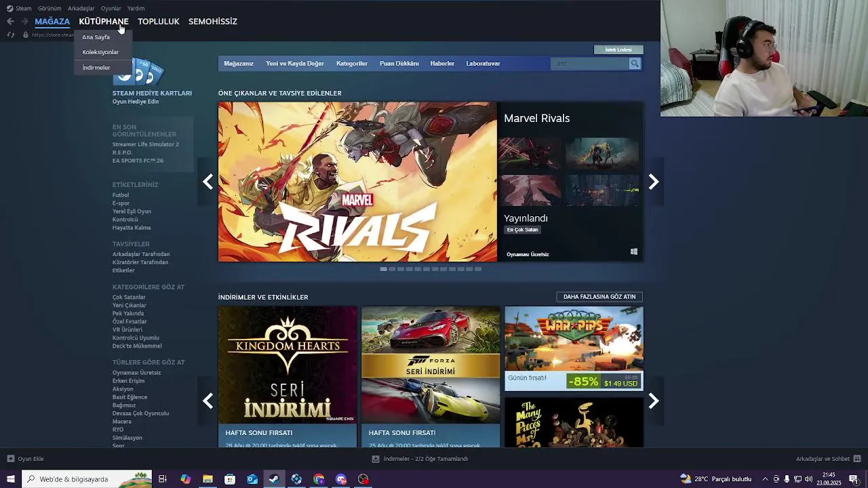Open the R.E.P.O. recently viewed link
The width and height of the screenshot is (868, 488).
(x=122, y=152)
